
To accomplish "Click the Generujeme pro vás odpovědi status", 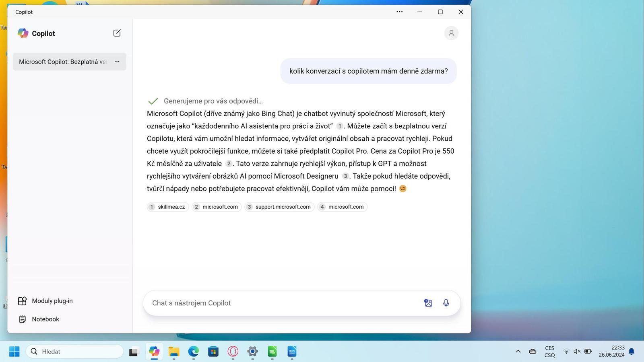I will tap(213, 101).
